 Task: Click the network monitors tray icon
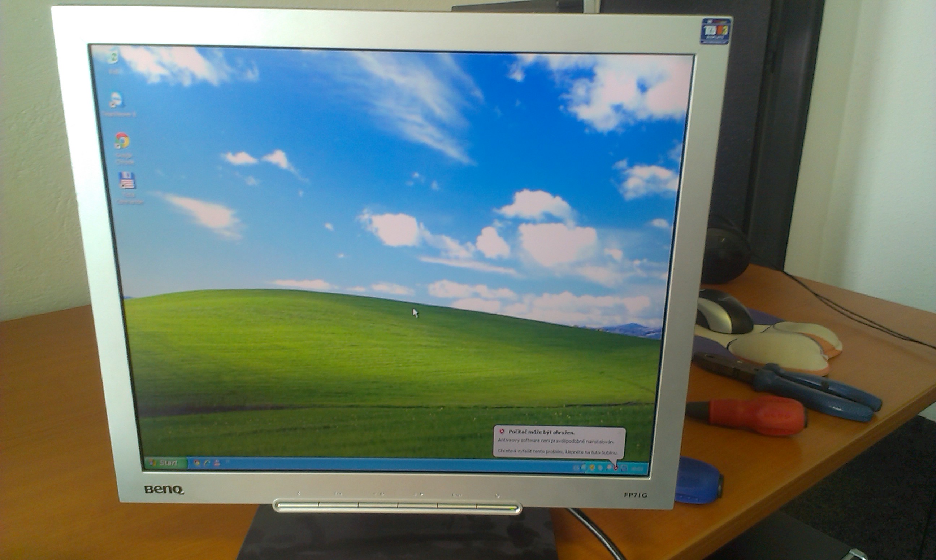624,468
